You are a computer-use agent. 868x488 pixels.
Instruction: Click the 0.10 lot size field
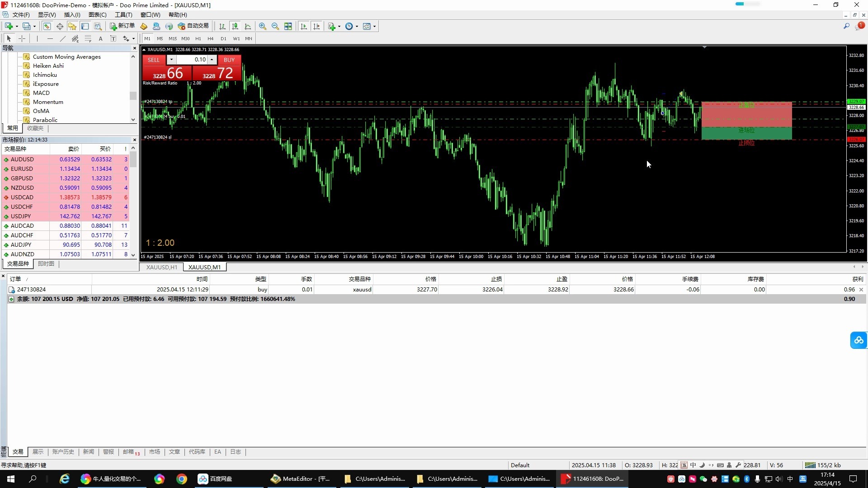click(x=192, y=60)
